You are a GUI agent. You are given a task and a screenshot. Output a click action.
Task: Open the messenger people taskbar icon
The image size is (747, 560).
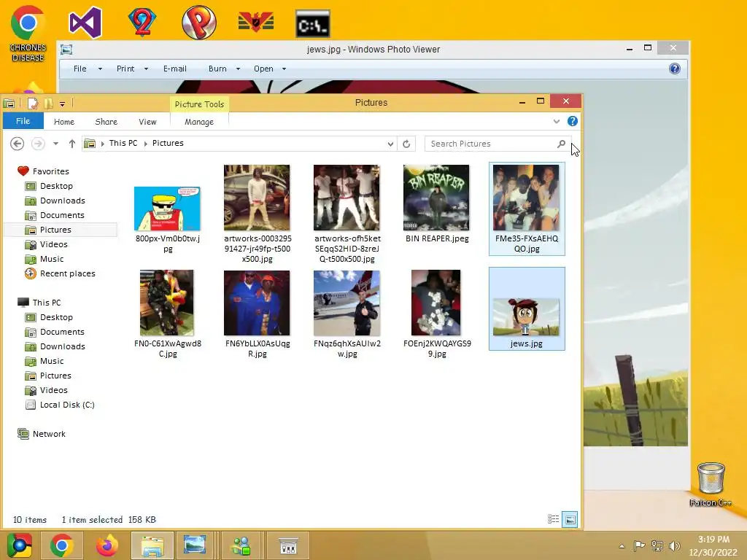tap(241, 545)
